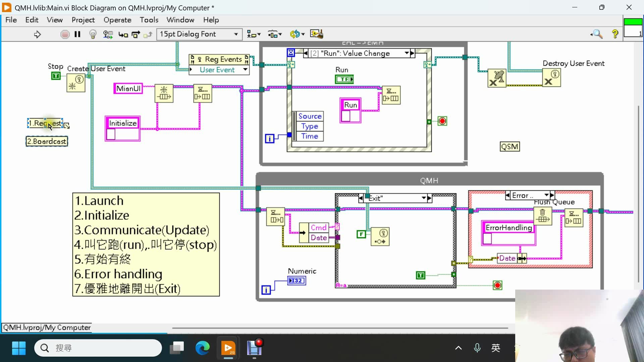Select the Dequeue Element node in QMH loop

(276, 217)
